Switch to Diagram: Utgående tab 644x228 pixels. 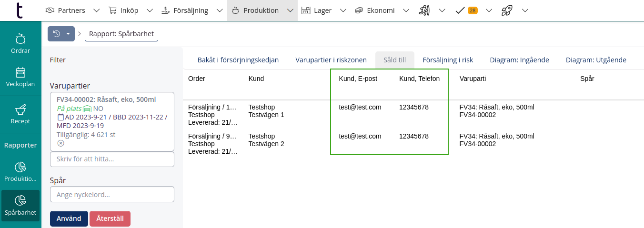(x=596, y=60)
